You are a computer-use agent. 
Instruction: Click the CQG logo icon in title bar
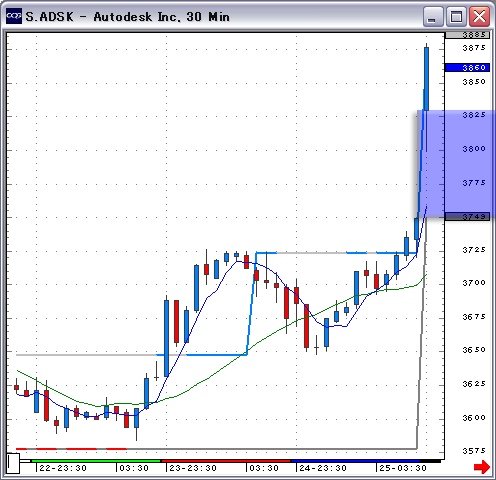pos(14,16)
